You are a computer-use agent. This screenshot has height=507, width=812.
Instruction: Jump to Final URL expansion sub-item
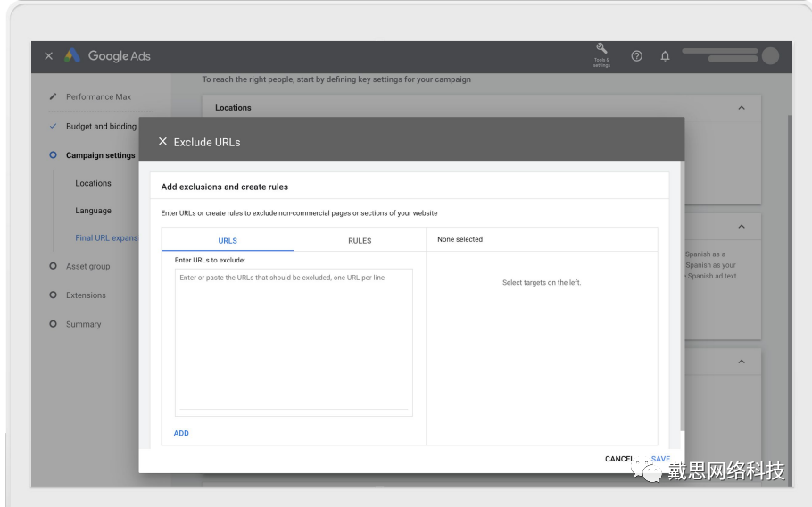(107, 237)
